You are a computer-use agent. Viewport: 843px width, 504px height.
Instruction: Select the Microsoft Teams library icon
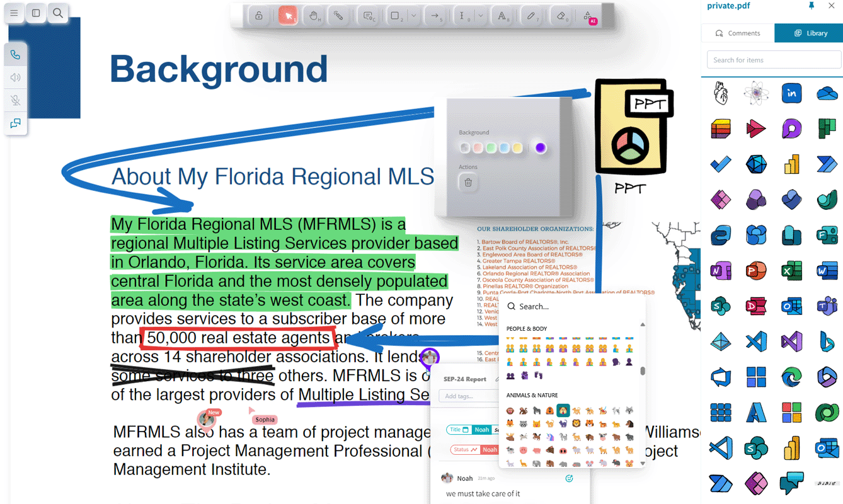click(x=827, y=306)
